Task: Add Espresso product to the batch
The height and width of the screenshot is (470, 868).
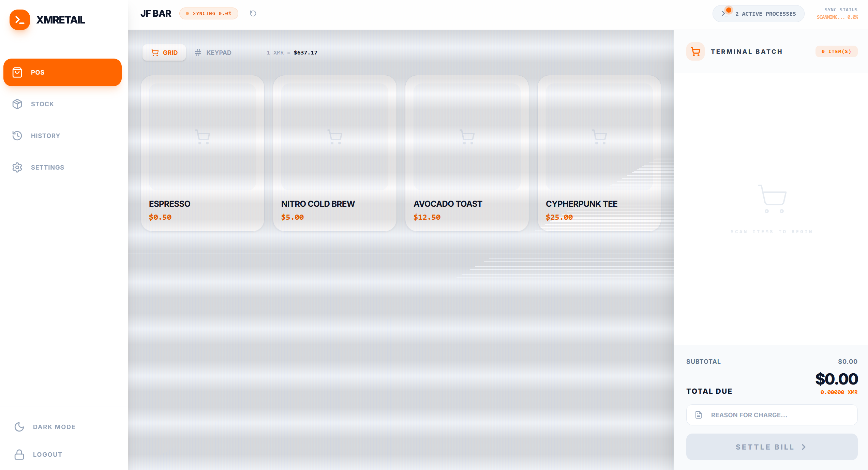Action: 203,153
